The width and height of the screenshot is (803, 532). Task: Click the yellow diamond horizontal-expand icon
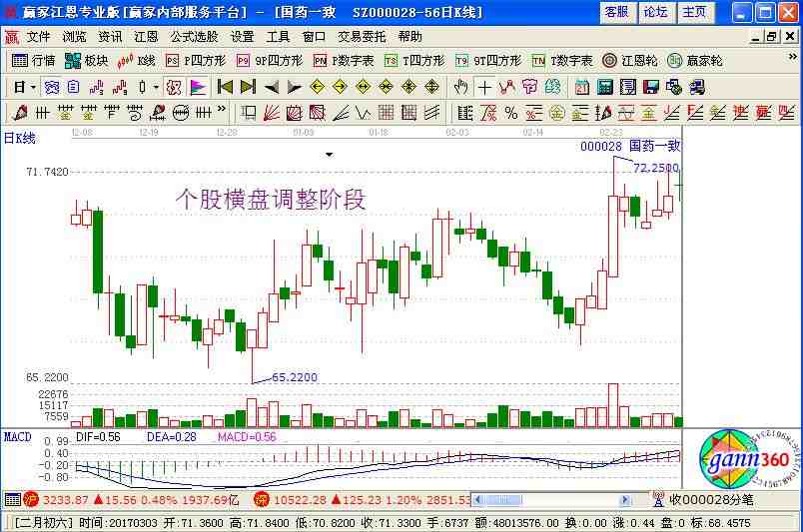tap(364, 88)
